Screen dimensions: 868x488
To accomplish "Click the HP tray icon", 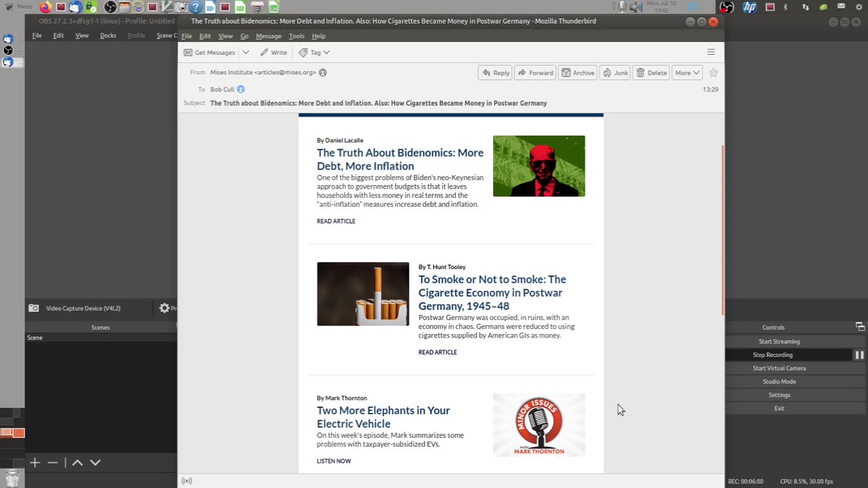I will click(749, 7).
